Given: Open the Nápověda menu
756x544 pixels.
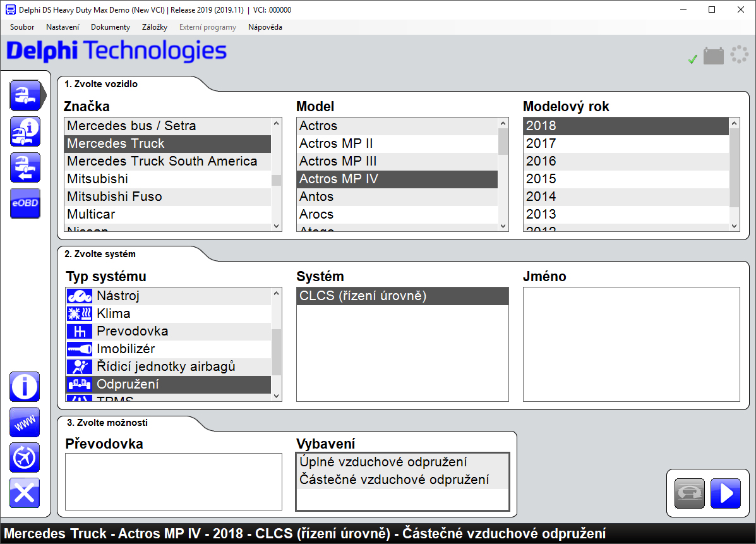Looking at the screenshot, I should pyautogui.click(x=265, y=27).
